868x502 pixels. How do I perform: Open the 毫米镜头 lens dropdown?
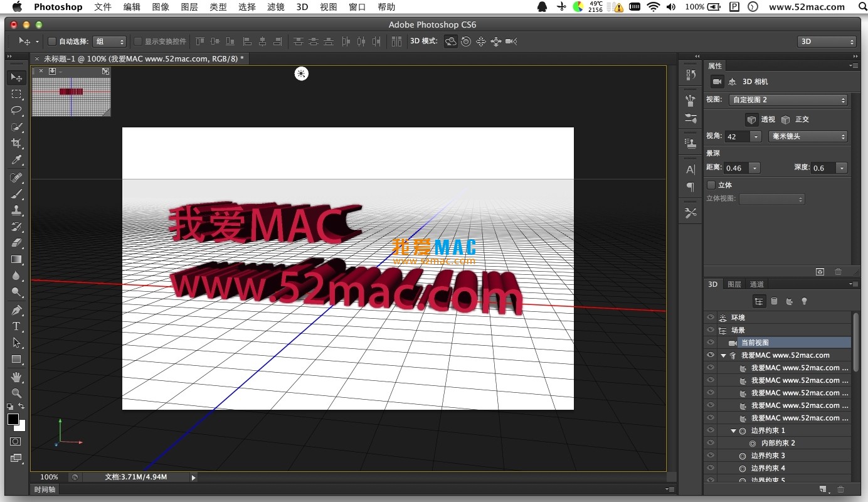pos(808,136)
